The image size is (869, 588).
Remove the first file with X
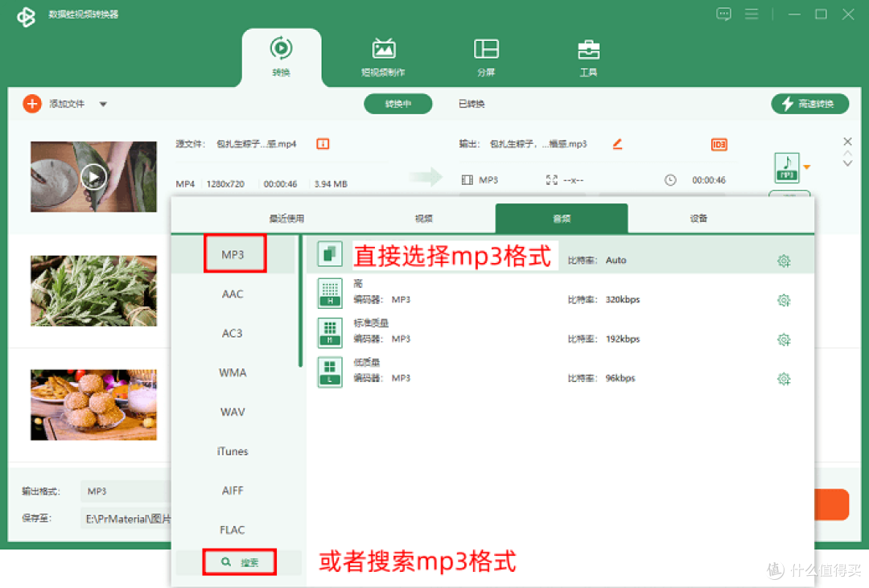point(847,142)
